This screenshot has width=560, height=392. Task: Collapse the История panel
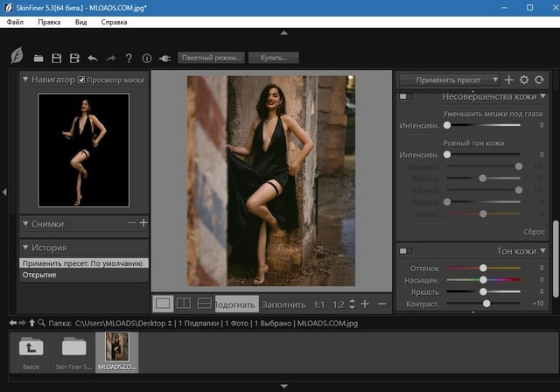point(25,247)
